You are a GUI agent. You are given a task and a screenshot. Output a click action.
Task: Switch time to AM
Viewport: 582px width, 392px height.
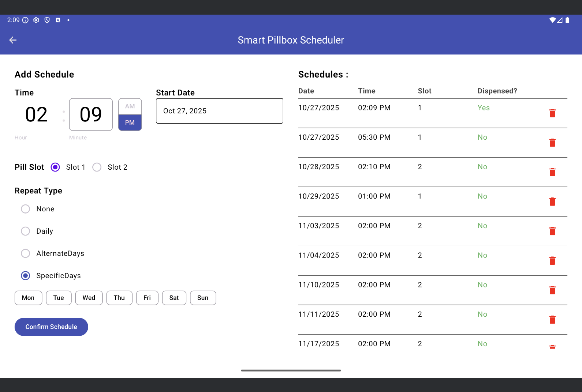pyautogui.click(x=130, y=106)
